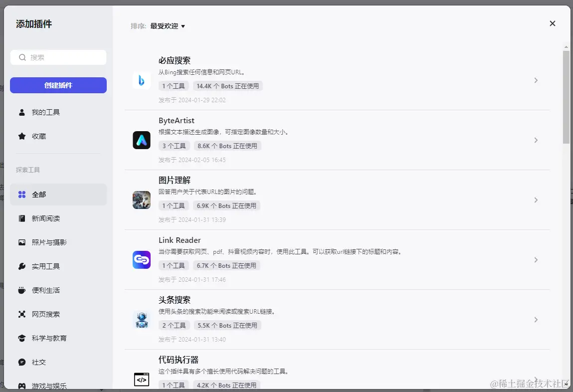Viewport: 573px width, 392px height.
Task: Click the Bing logo icon for 必应搜索
Action: pyautogui.click(x=142, y=80)
